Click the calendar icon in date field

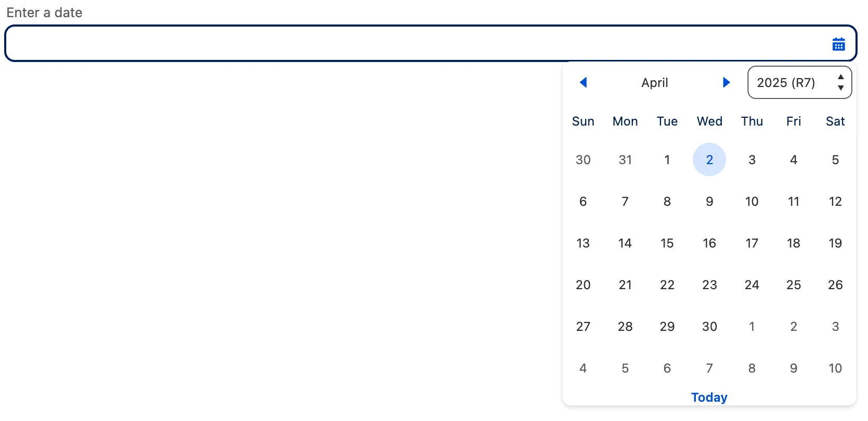[838, 44]
